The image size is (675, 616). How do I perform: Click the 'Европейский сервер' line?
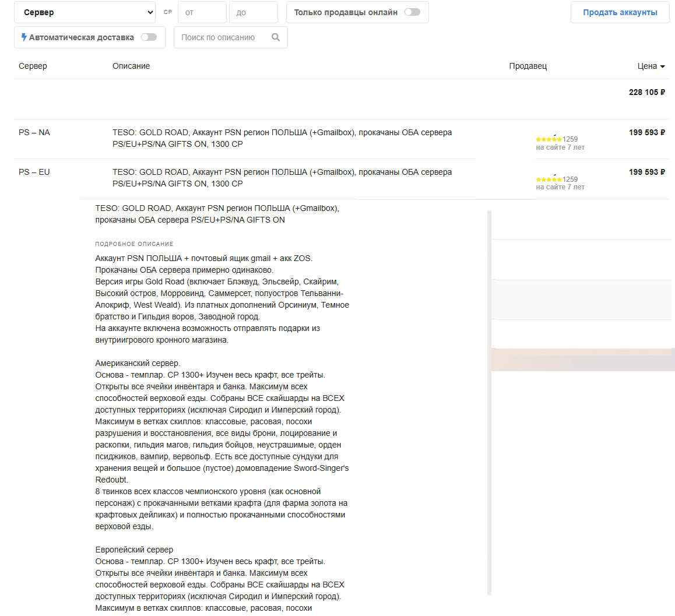pos(134,550)
